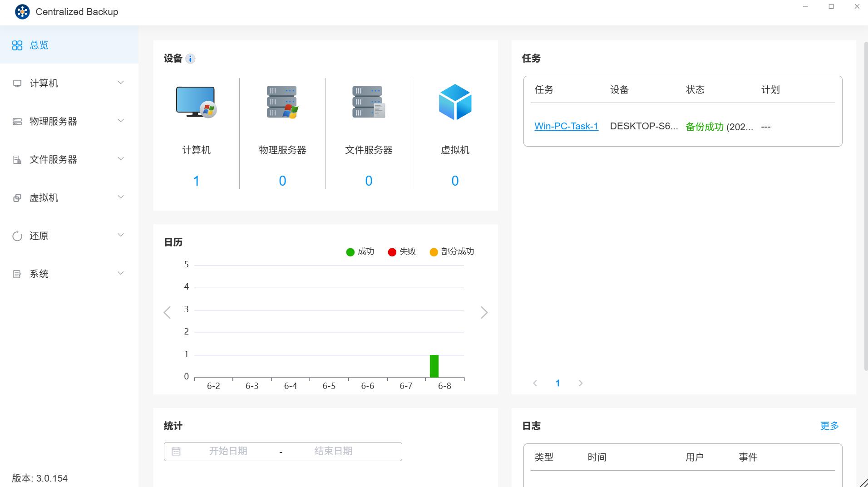The width and height of the screenshot is (868, 487).
Task: Click the 用户 column header in 日志 table
Action: coord(695,457)
